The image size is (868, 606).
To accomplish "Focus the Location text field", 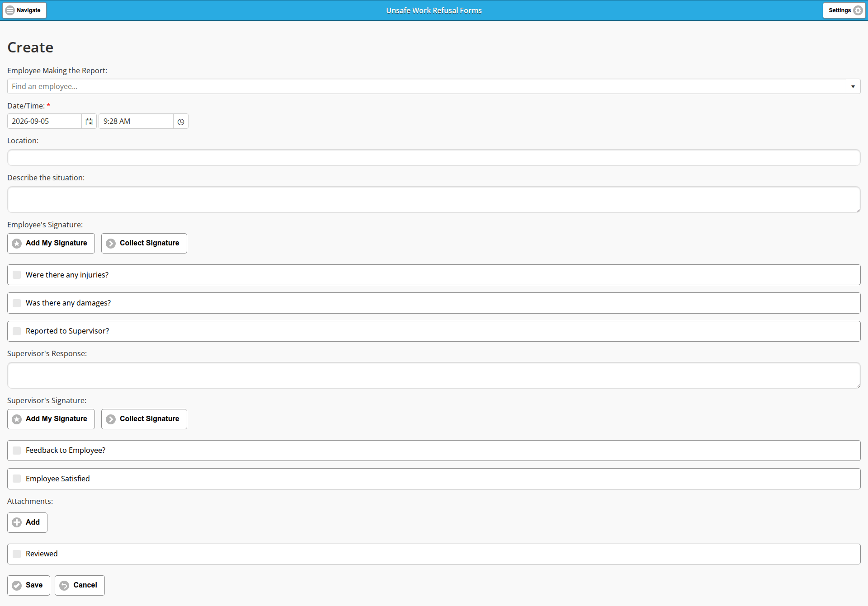I will coord(434,157).
